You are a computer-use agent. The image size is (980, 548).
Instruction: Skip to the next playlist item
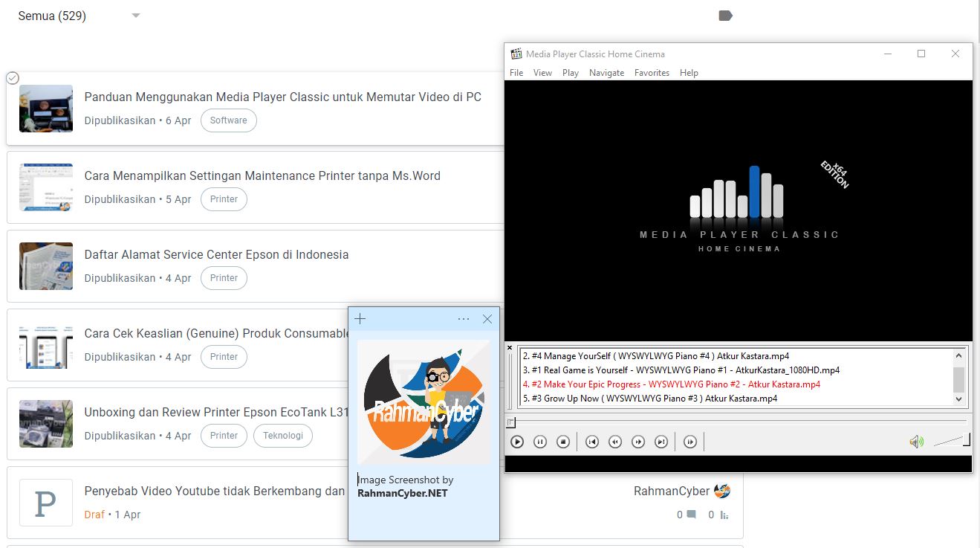click(x=661, y=442)
